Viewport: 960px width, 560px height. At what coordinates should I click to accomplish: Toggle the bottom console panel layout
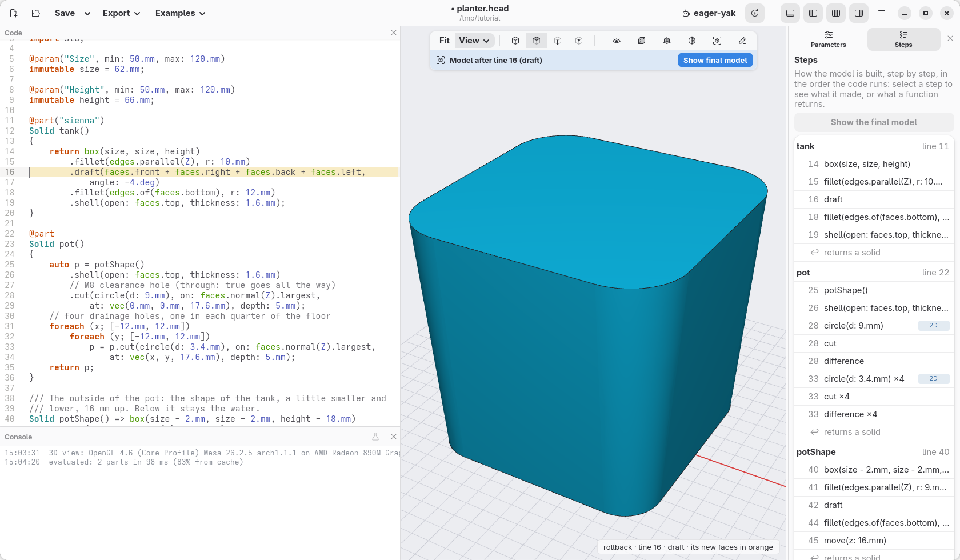point(790,13)
